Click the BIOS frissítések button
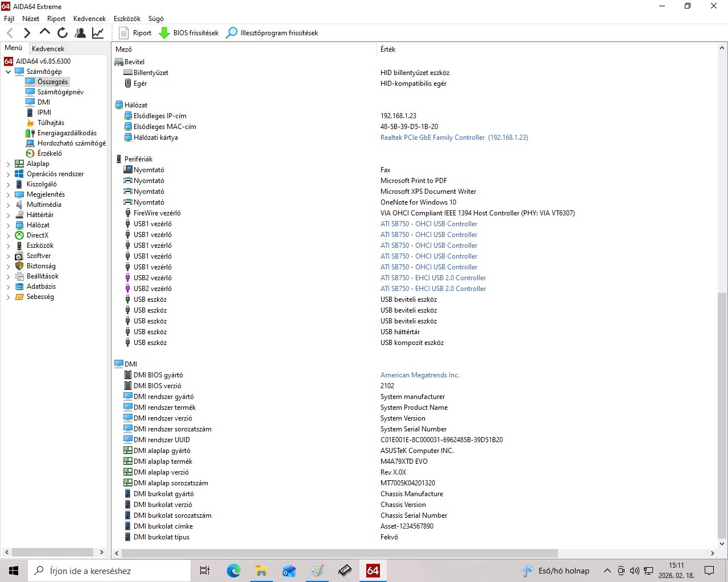This screenshot has height=582, width=728. pos(189,33)
